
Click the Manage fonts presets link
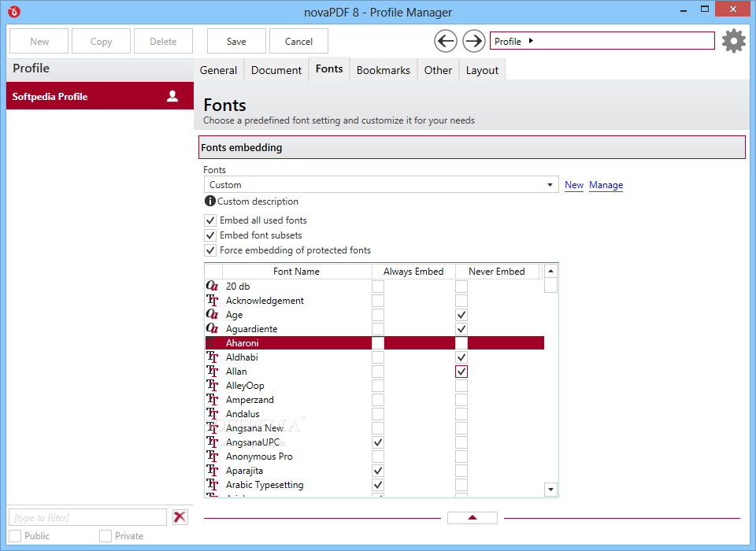(x=606, y=185)
